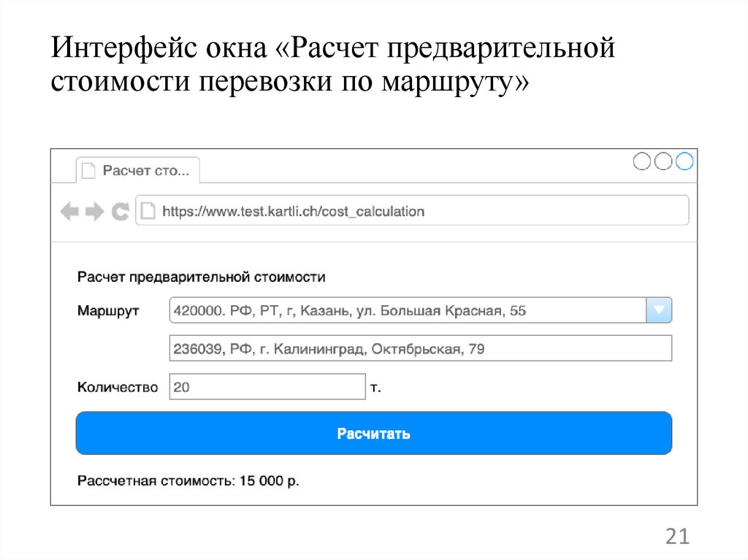The width and height of the screenshot is (748, 560).
Task: Select the Количество quantity field
Action: 267,386
